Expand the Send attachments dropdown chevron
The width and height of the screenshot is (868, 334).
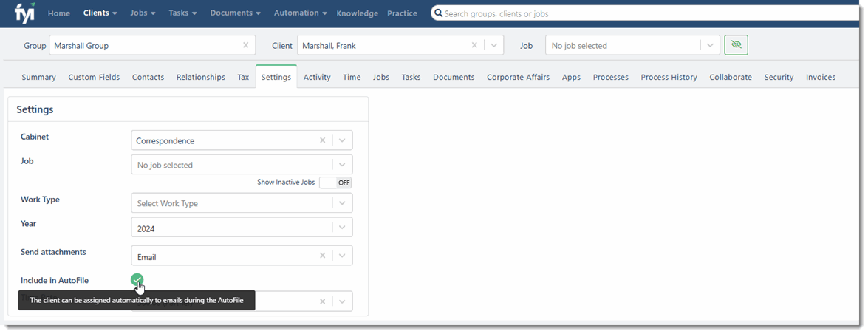pyautogui.click(x=342, y=256)
